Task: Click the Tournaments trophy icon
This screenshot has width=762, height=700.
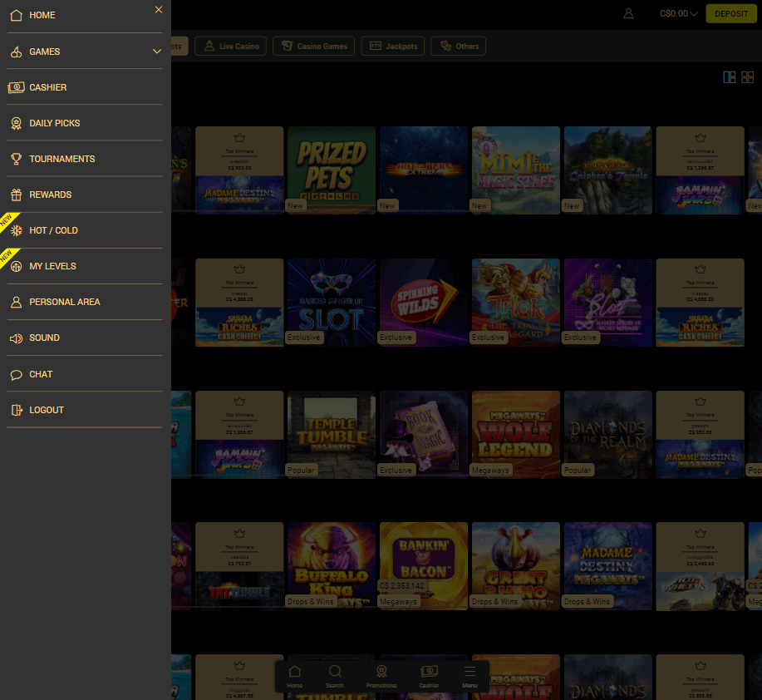Action: click(x=16, y=159)
